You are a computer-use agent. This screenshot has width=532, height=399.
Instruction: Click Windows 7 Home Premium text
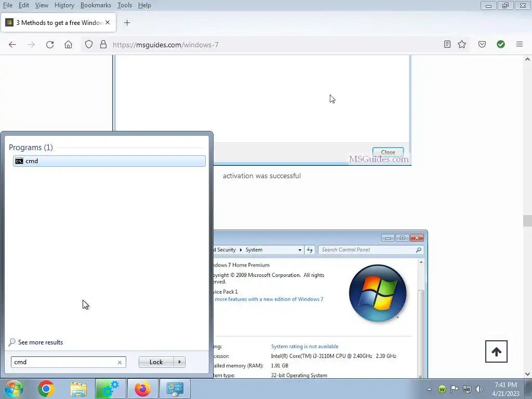click(x=242, y=265)
